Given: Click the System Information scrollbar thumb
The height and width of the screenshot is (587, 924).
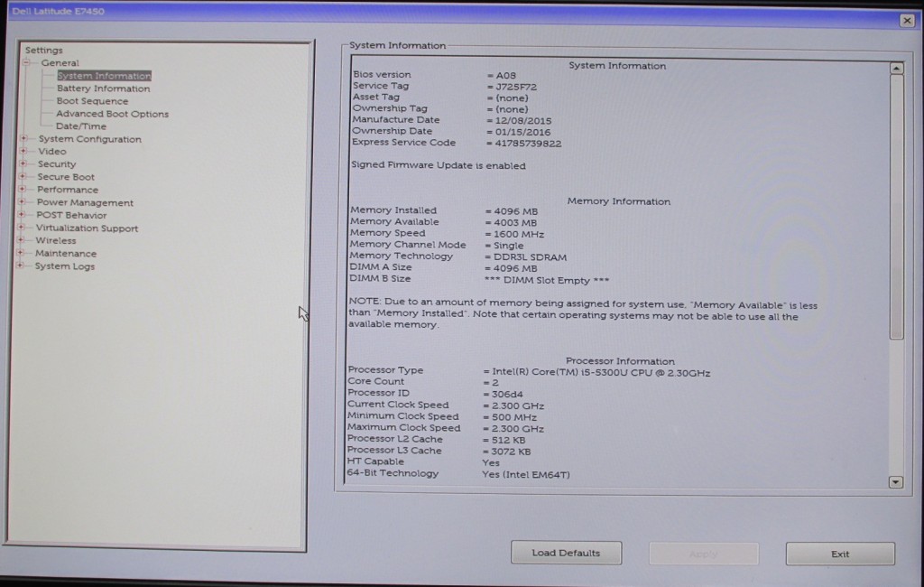Looking at the screenshot, I should [x=896, y=207].
